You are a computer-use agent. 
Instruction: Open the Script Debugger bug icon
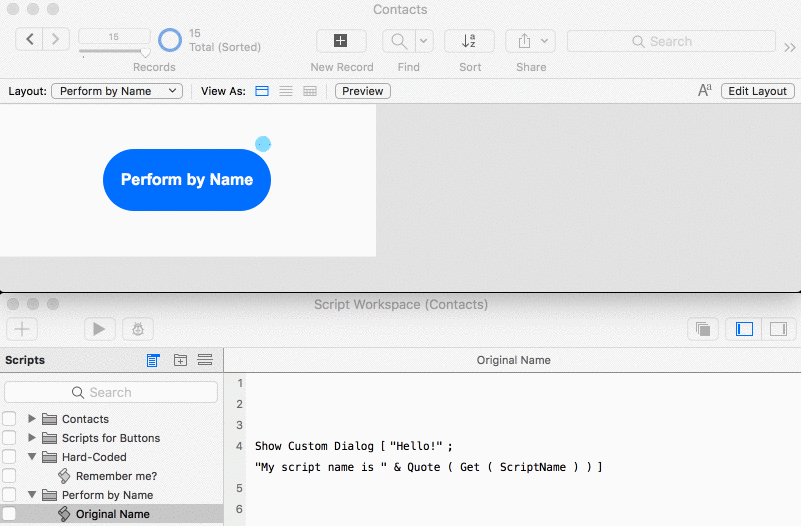(137, 328)
